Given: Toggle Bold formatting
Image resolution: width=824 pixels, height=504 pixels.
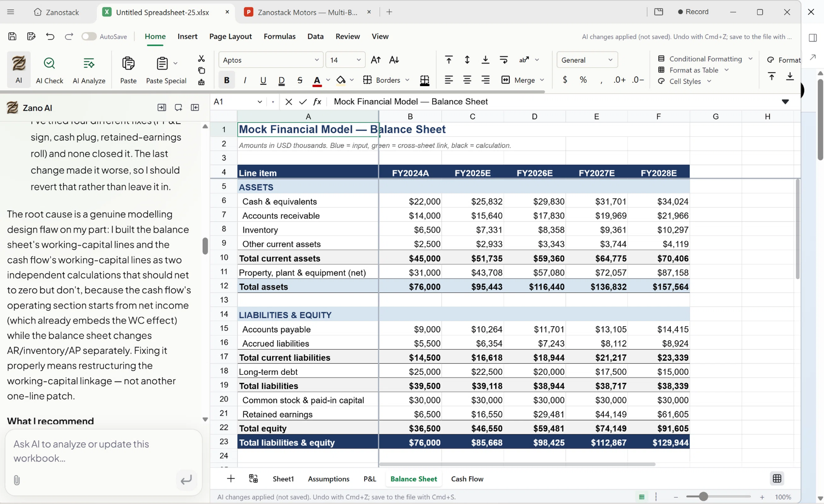Looking at the screenshot, I should point(227,80).
